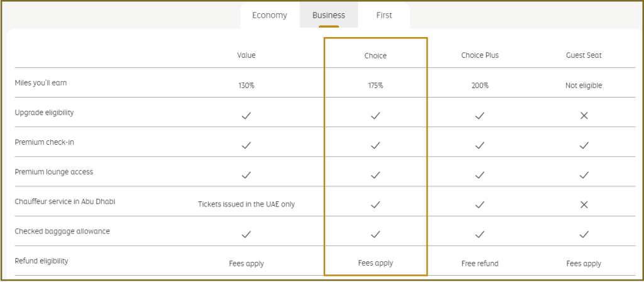Viewport: 644px width, 282px height.
Task: Click the Value column header
Action: pos(247,55)
